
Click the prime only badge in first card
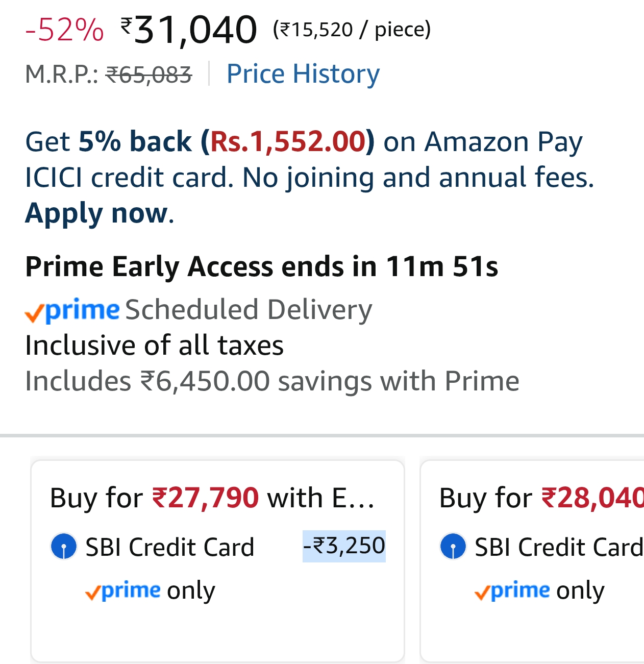click(150, 591)
